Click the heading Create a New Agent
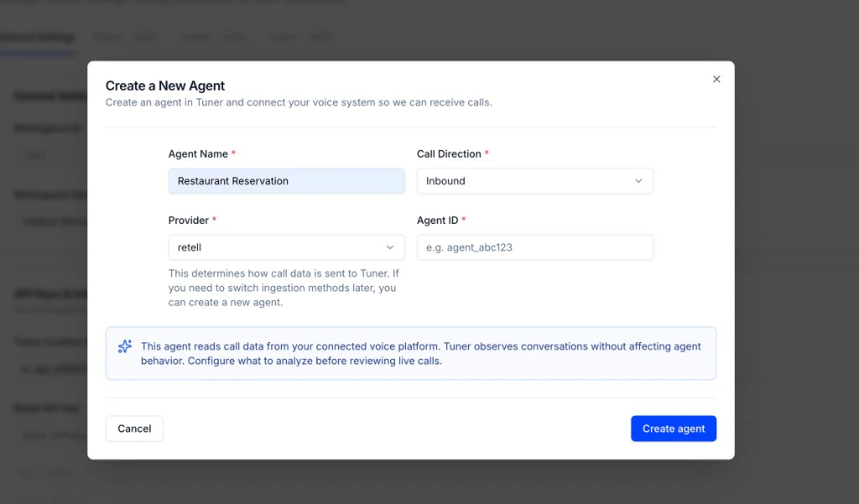Screen dimensions: 859x504 [165, 86]
